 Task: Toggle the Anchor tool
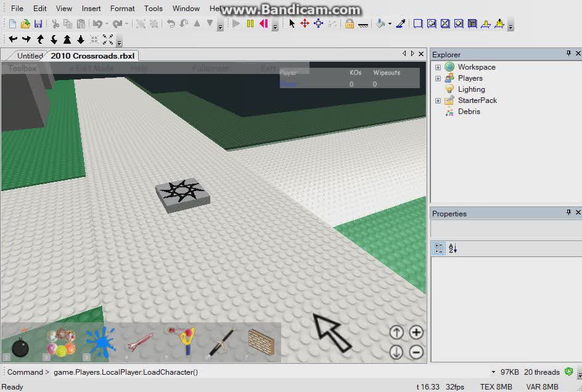pyautogui.click(x=363, y=25)
